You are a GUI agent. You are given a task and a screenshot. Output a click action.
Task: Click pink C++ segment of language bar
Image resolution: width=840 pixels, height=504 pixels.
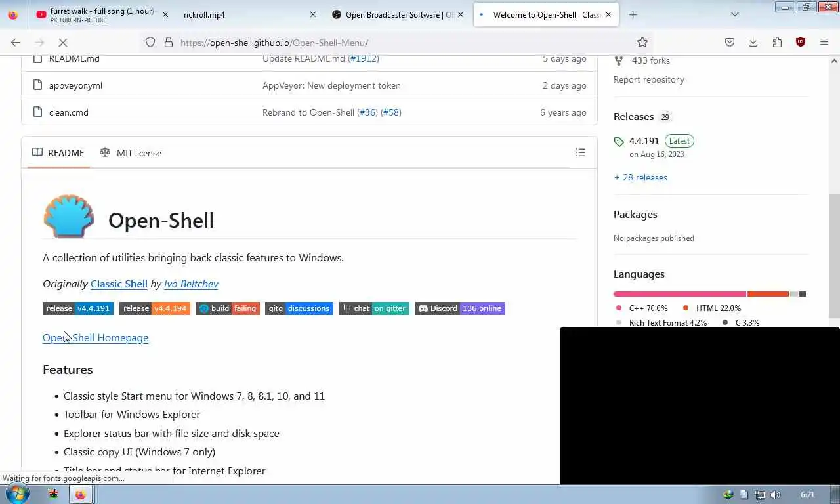click(680, 294)
